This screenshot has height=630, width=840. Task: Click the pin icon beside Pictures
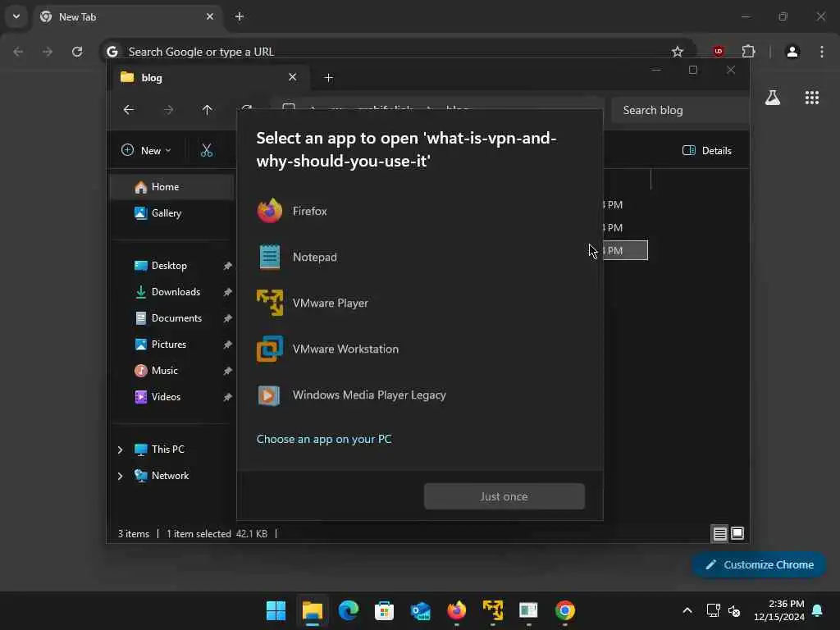point(228,345)
